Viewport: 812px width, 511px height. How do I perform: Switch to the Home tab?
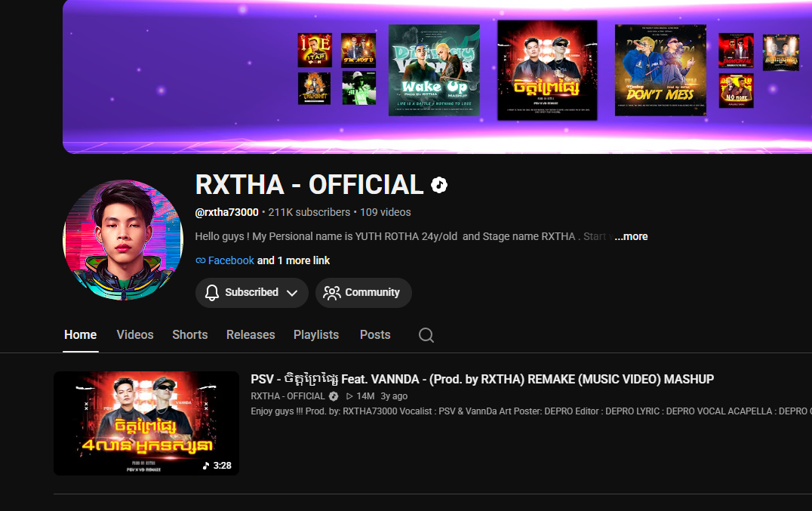(x=80, y=335)
